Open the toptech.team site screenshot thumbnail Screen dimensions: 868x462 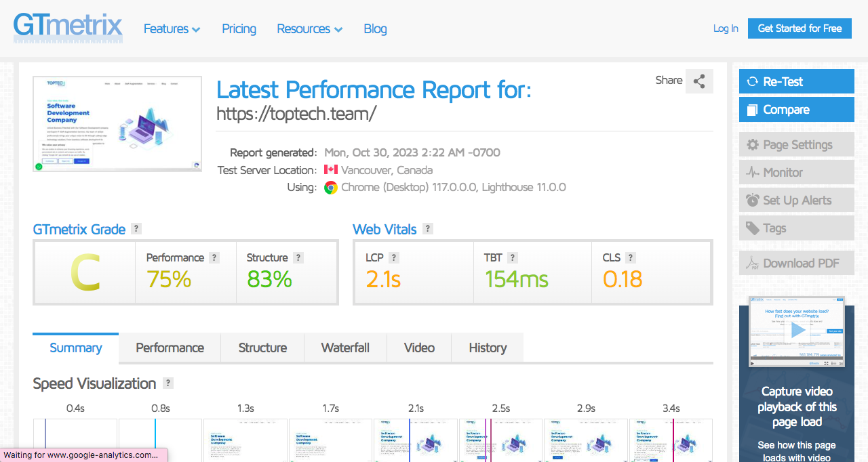point(117,124)
